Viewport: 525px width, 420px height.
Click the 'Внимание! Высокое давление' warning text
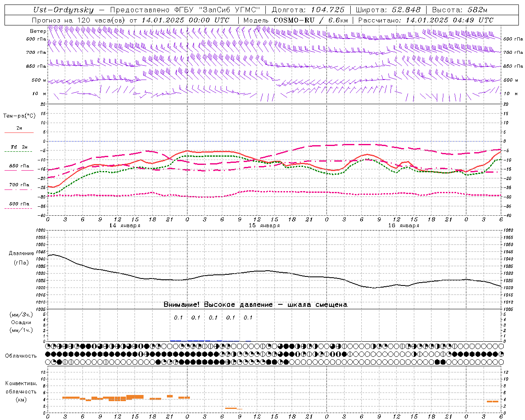coord(218,305)
